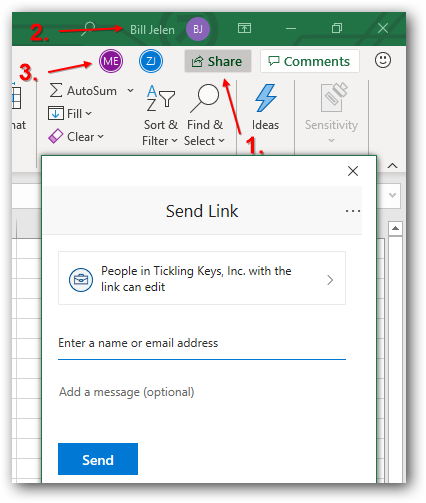Viewport: 426px width, 503px height.
Task: Open the Comments pane button
Action: (x=310, y=61)
